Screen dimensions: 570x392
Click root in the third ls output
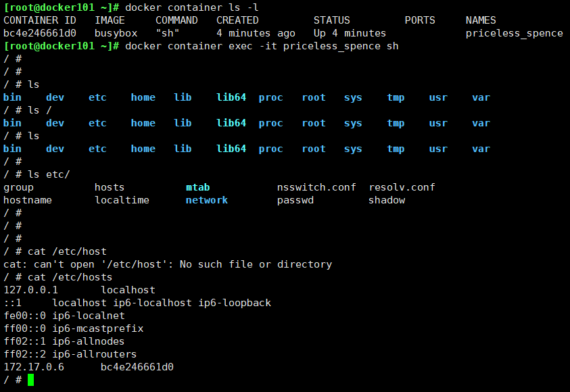(x=314, y=149)
